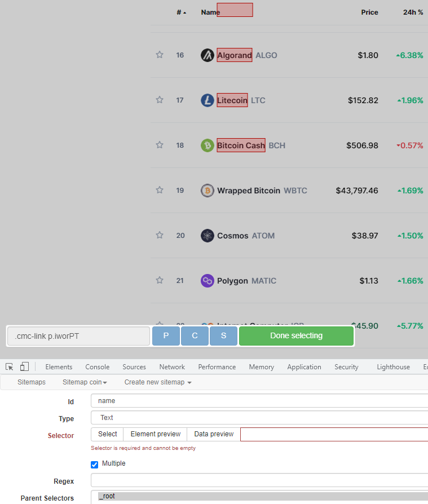
Task: Click the Cosmos ATOM logo icon
Action: click(x=208, y=236)
